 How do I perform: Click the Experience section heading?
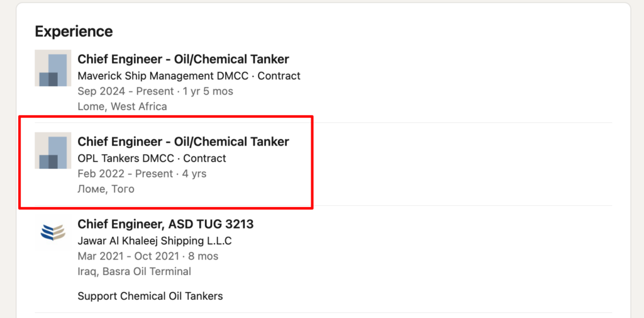click(x=74, y=31)
